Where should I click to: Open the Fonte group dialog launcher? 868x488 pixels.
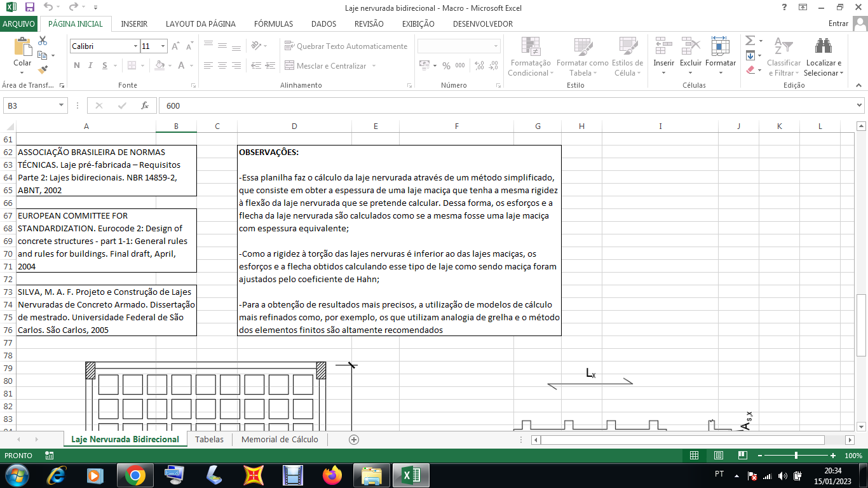pos(193,85)
